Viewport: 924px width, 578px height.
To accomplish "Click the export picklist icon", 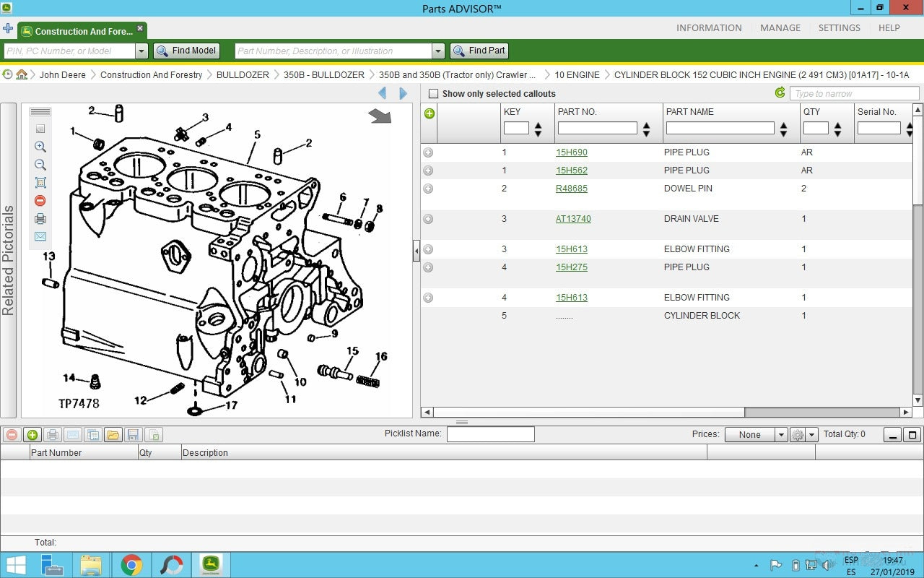I will 153,435.
